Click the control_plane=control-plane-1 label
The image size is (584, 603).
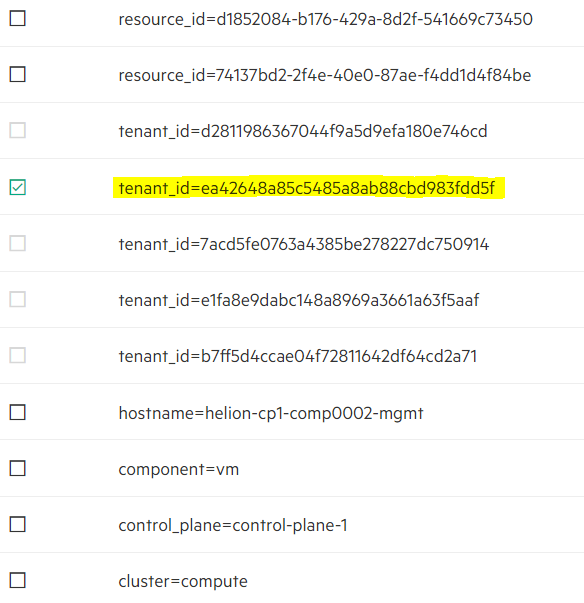pos(233,525)
